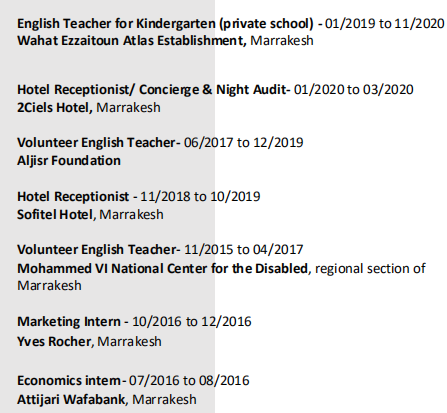This screenshot has width=447, height=413.
Task: Select the Attijari Wafabank employer name
Action: click(72, 399)
